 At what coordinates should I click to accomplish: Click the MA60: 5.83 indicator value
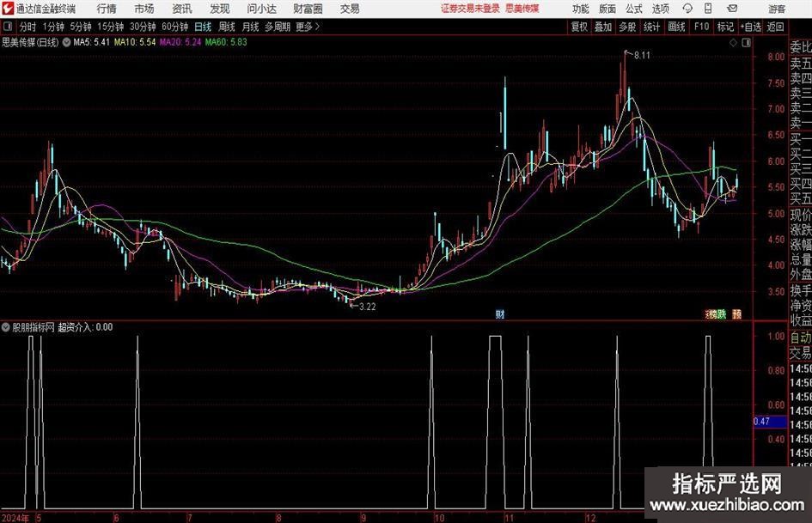coord(226,42)
